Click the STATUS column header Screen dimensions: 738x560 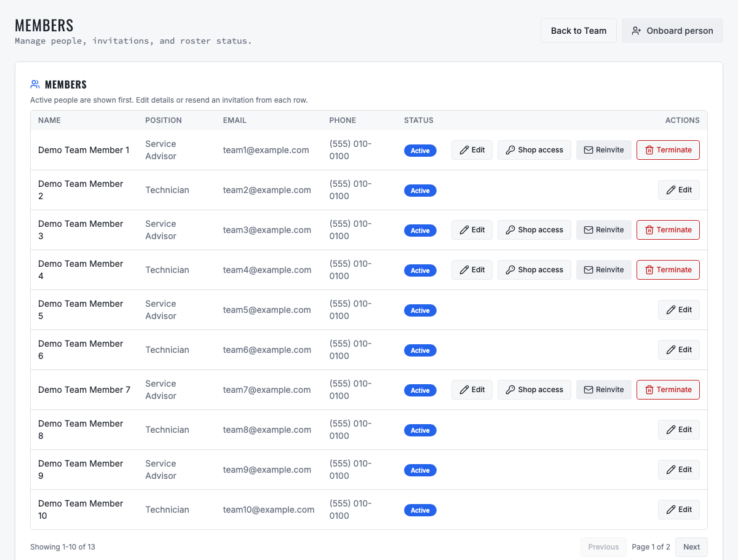pyautogui.click(x=419, y=120)
